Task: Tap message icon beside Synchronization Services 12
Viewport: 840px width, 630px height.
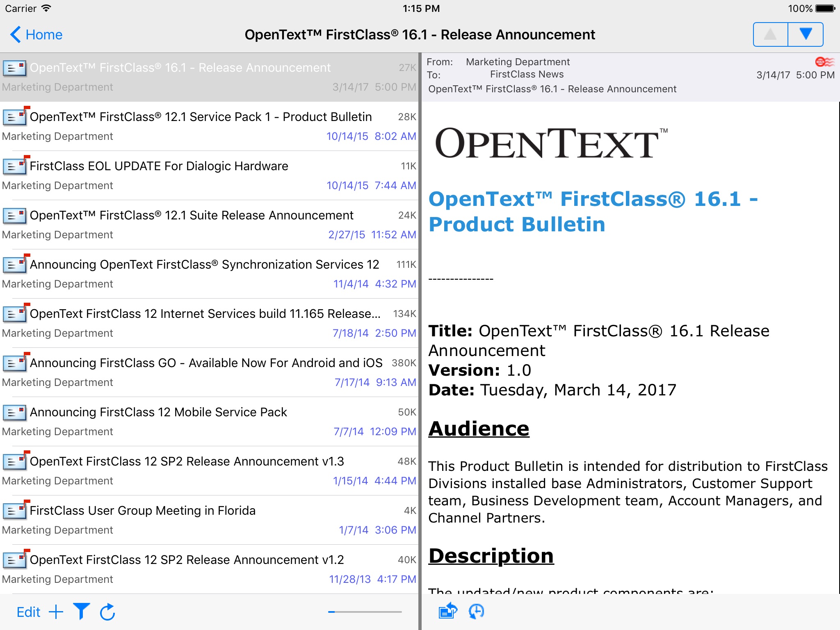Action: pyautogui.click(x=15, y=265)
